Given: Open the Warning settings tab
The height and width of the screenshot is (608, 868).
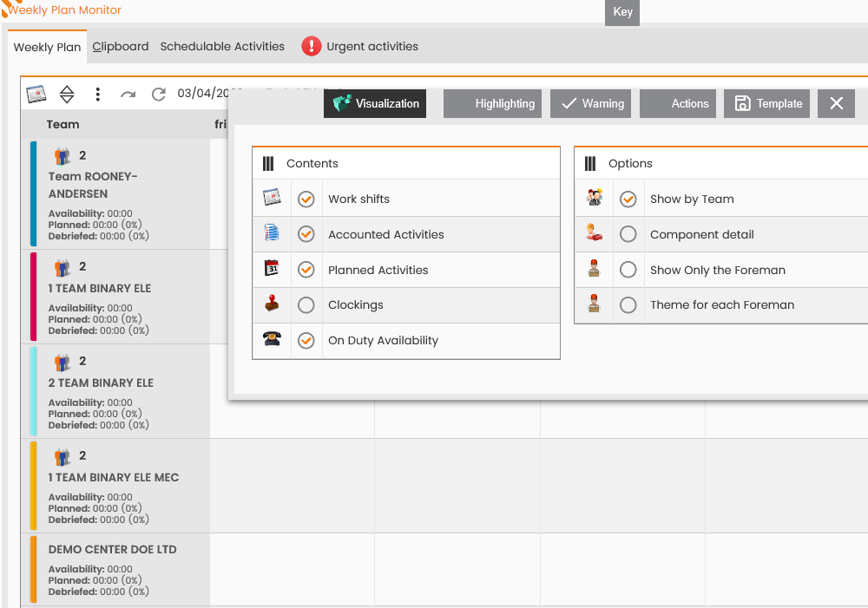Looking at the screenshot, I should click(590, 103).
